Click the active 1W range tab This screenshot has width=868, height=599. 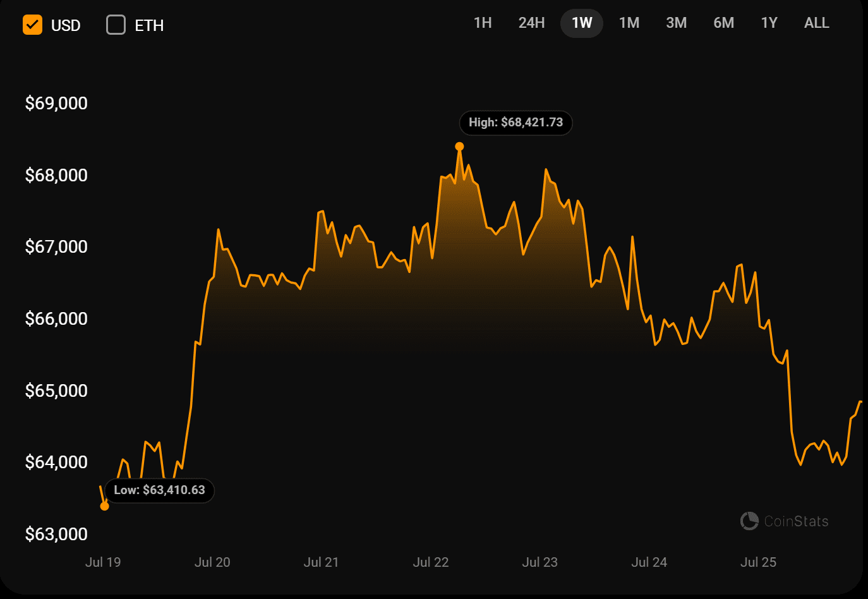tap(581, 23)
